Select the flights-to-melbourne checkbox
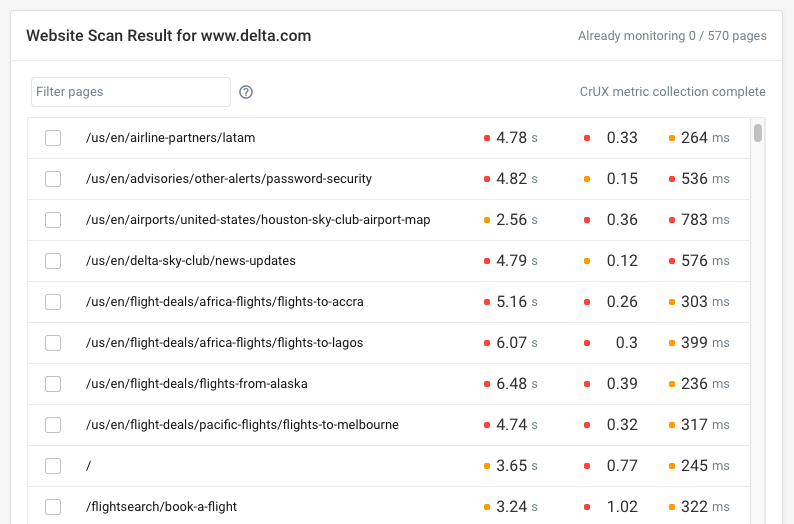 [53, 425]
